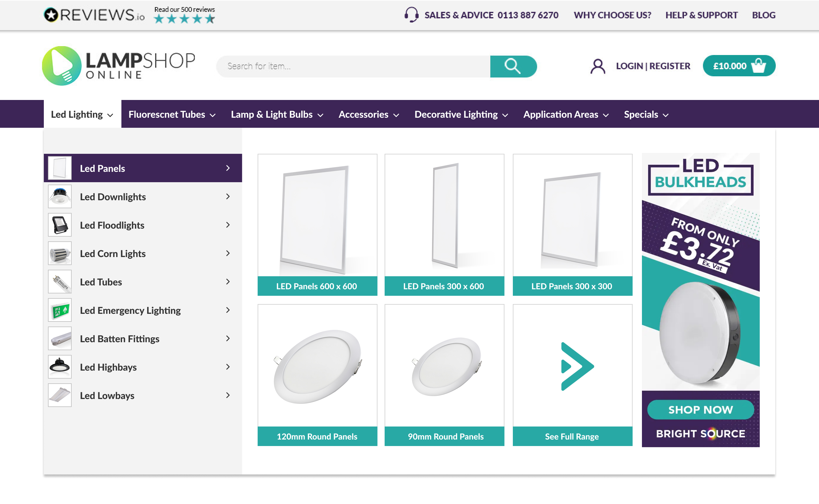Viewport: 819px width, 504px height.
Task: Click Shop Now on bulkheads banner
Action: (x=700, y=409)
